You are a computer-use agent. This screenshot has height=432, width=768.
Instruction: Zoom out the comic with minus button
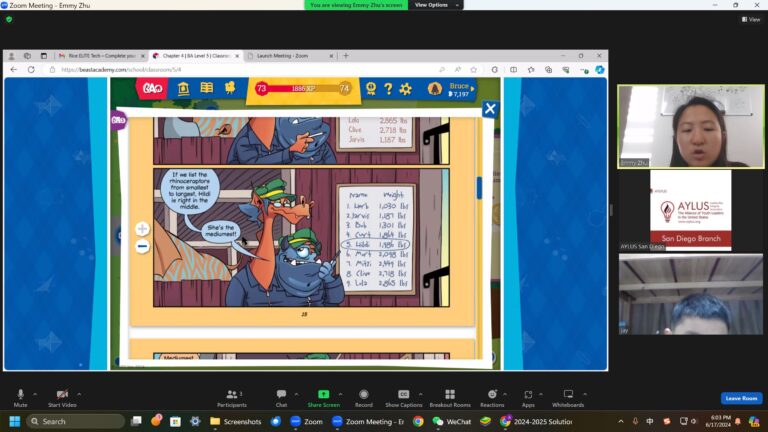[142, 246]
